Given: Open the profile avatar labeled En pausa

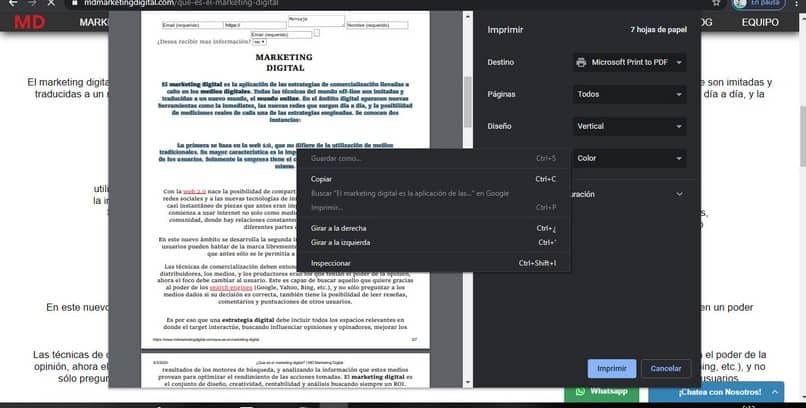Looking at the screenshot, I should pos(759,3).
